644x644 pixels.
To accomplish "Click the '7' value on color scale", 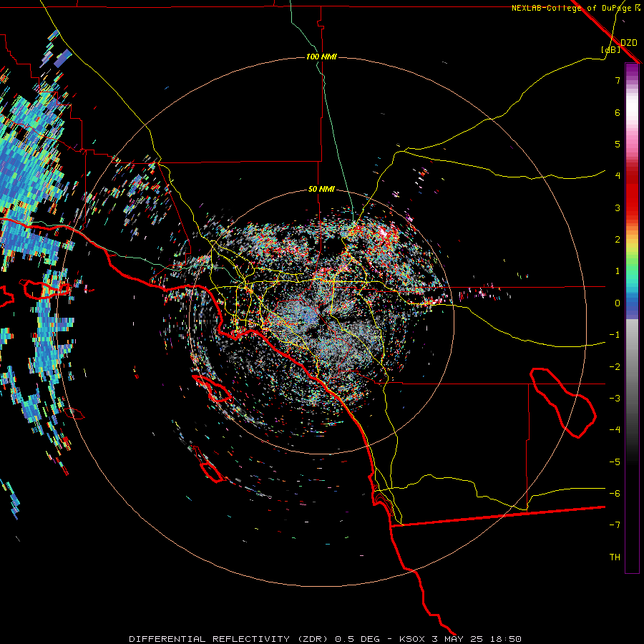I will (618, 80).
